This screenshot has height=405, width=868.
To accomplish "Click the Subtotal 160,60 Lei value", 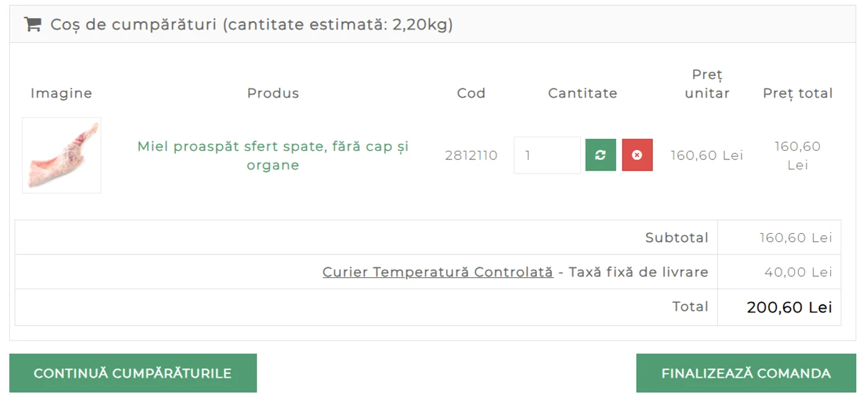I will pyautogui.click(x=796, y=238).
